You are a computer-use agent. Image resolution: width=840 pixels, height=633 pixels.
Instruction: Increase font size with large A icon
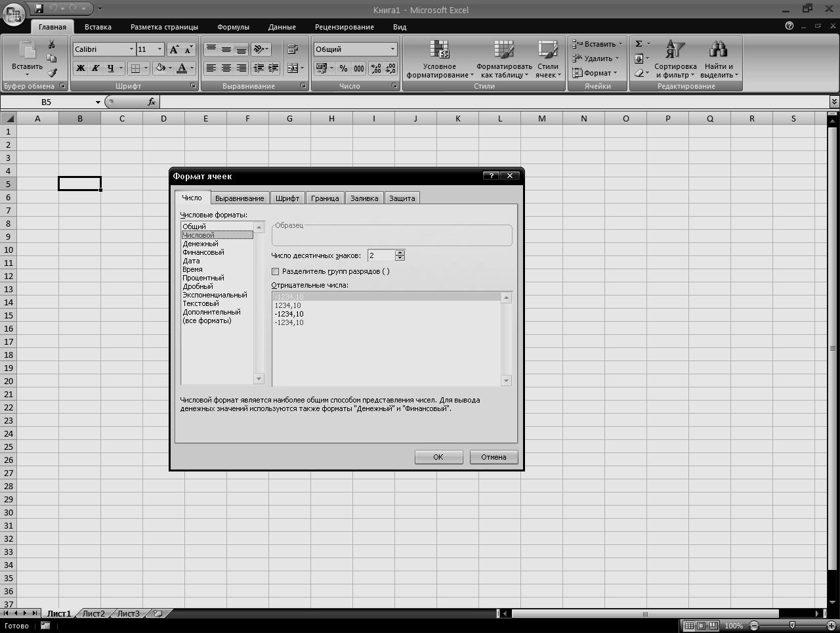click(x=174, y=49)
